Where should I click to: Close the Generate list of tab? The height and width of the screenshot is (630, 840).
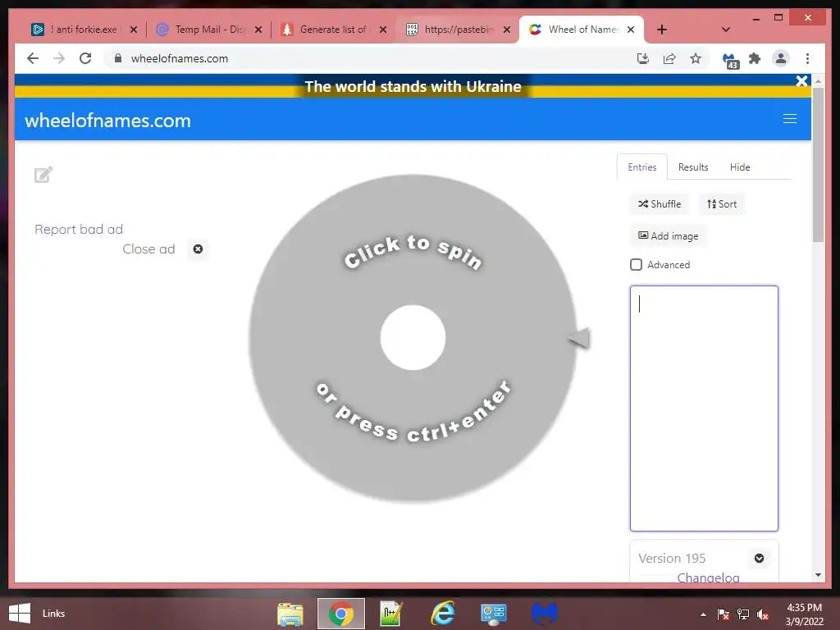[383, 30]
